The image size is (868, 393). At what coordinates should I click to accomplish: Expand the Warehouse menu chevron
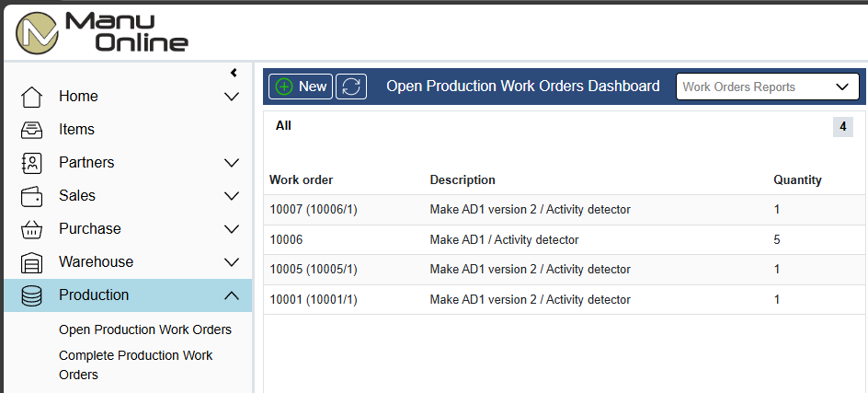tap(232, 262)
